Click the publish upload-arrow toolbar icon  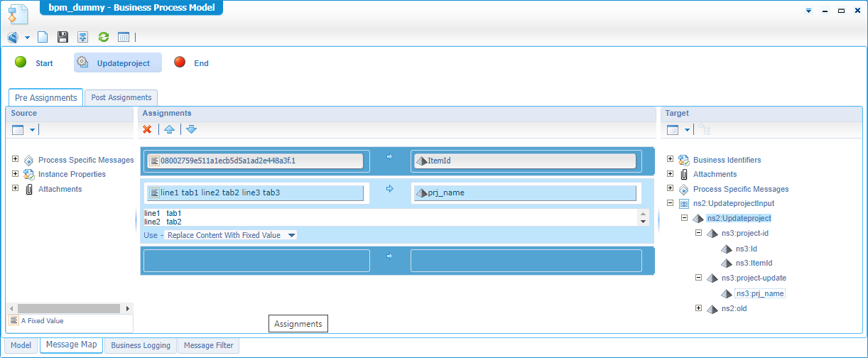point(83,37)
